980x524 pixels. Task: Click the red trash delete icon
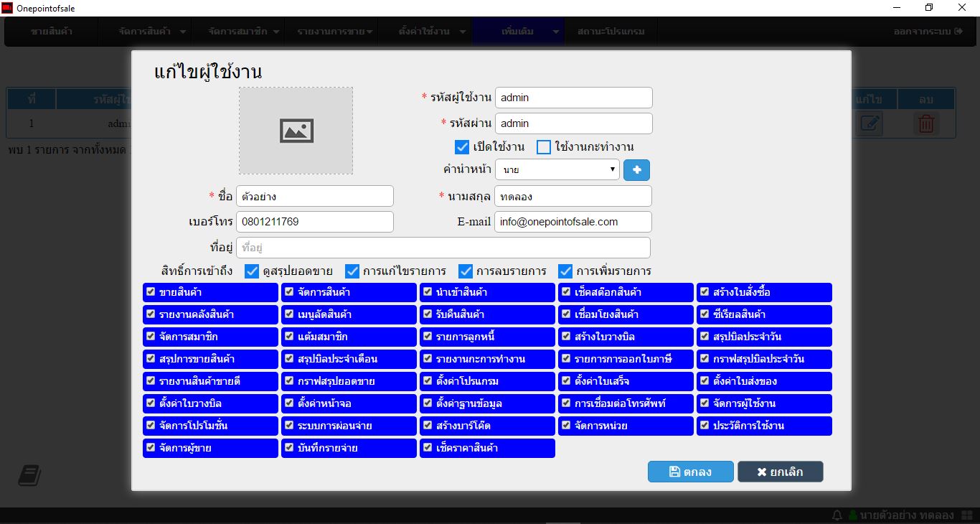click(926, 123)
